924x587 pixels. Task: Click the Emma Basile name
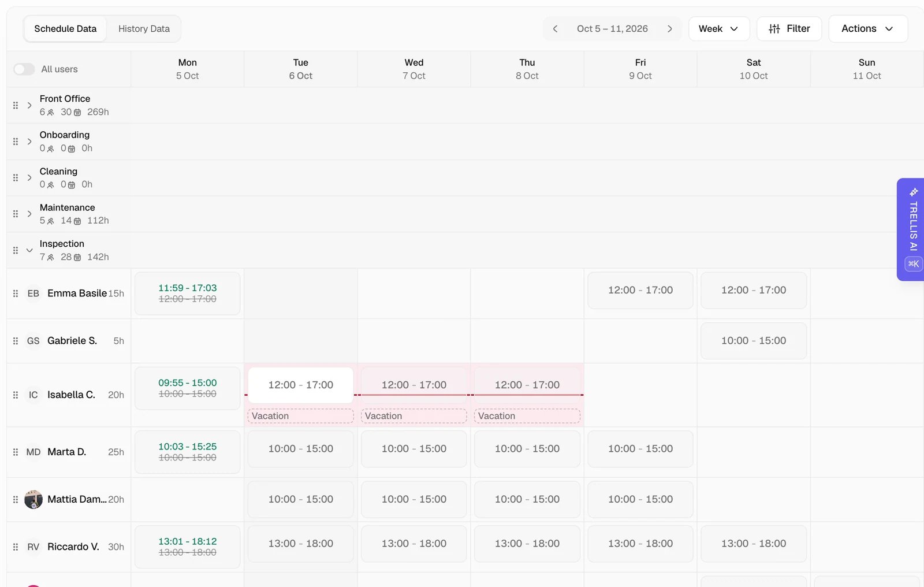(77, 293)
